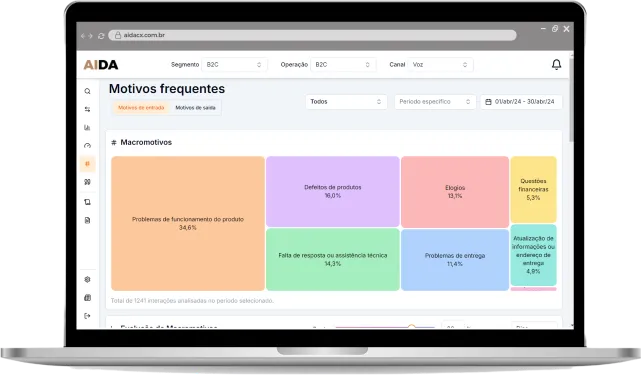Select the highlighted hashtag sidebar icon

[x=87, y=164]
